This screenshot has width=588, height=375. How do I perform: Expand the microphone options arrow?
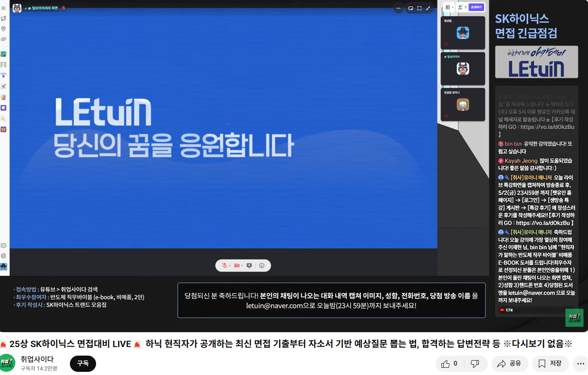point(230,265)
